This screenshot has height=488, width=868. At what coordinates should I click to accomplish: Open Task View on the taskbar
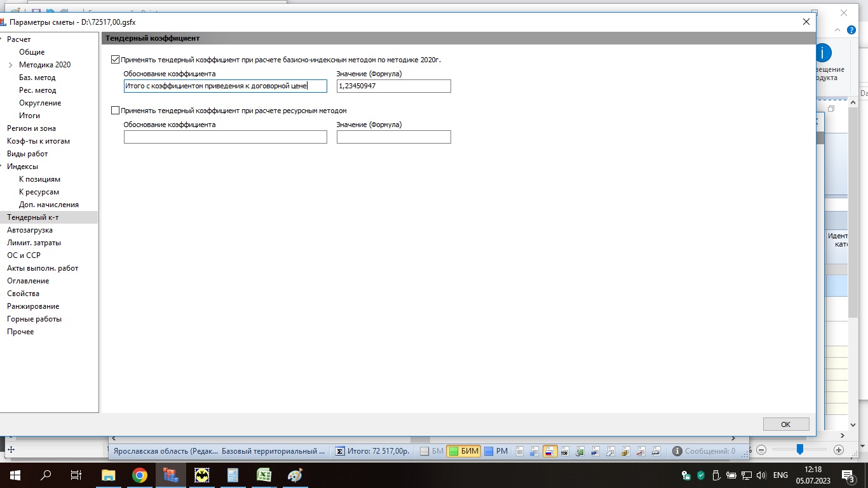point(76,475)
